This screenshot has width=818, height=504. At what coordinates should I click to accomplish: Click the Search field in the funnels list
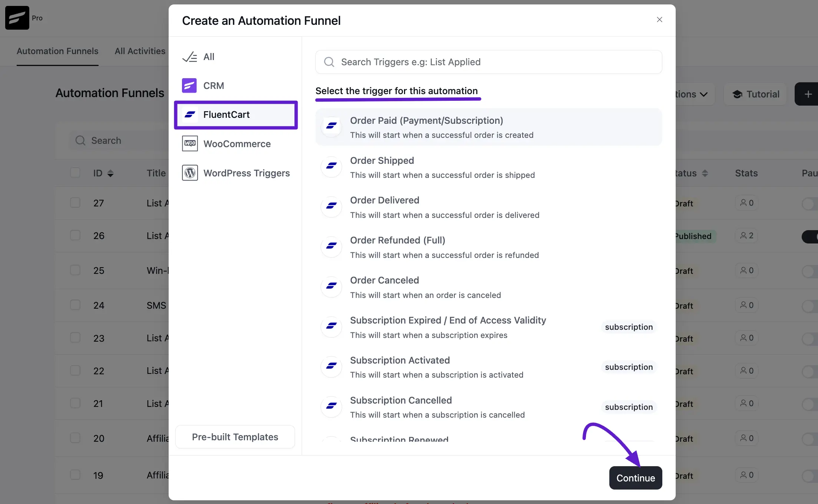pyautogui.click(x=119, y=140)
